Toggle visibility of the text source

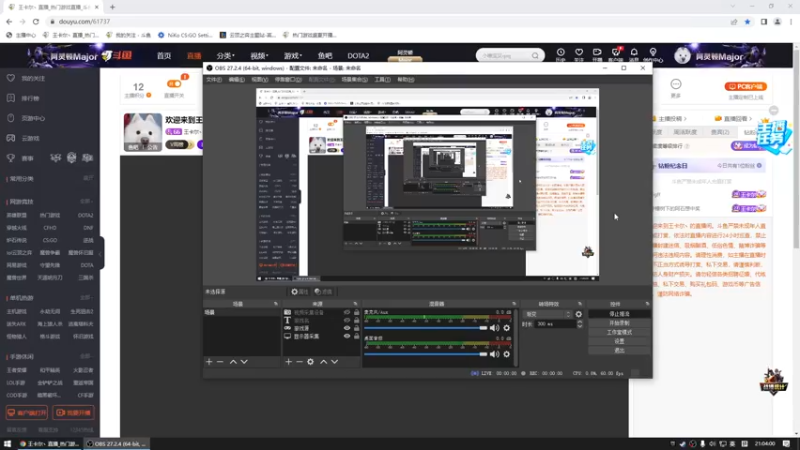347,320
